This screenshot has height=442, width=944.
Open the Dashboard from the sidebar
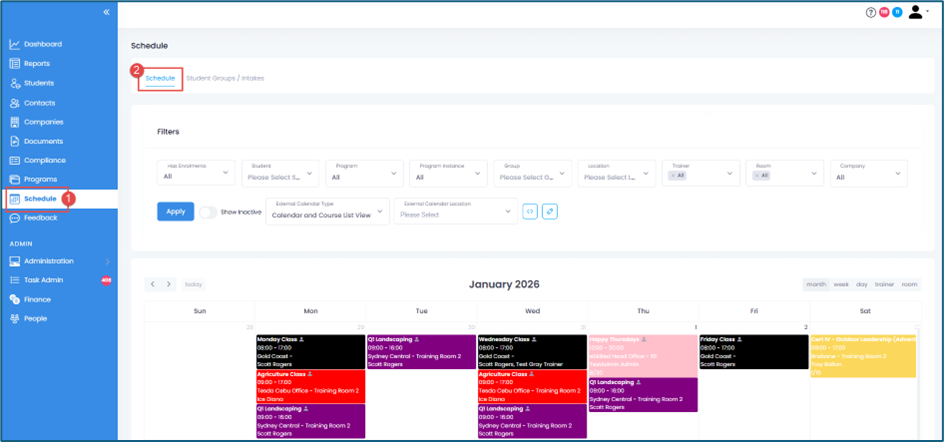[x=42, y=44]
